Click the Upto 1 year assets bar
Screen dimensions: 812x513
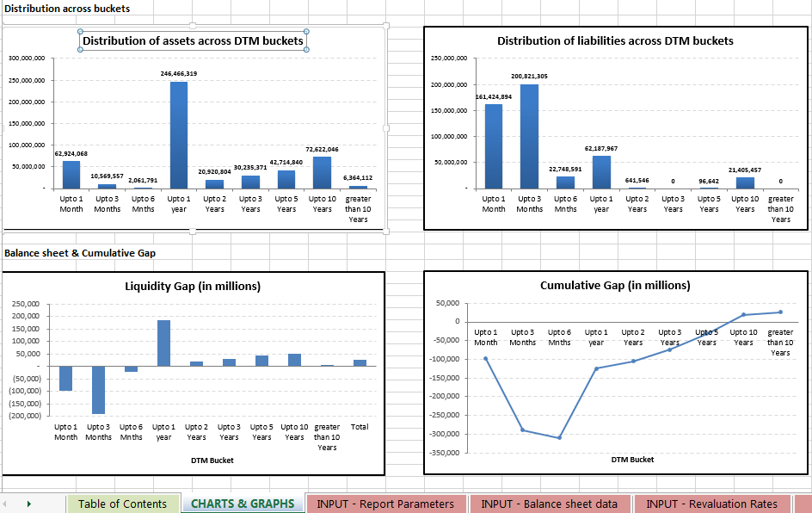[x=179, y=135]
